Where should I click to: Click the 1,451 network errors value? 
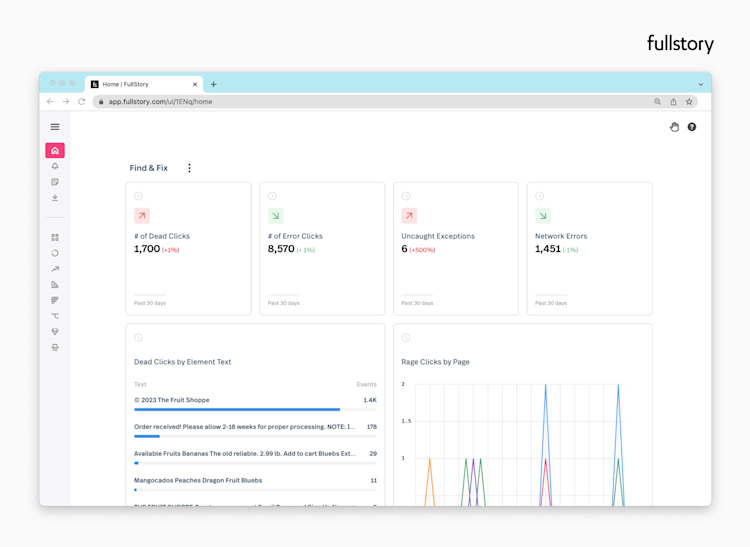[x=548, y=249]
